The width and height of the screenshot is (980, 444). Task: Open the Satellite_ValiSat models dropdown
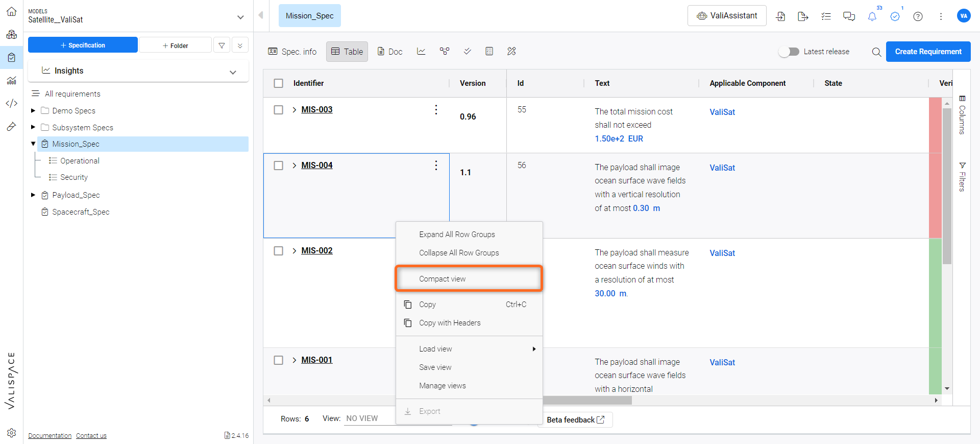point(240,17)
